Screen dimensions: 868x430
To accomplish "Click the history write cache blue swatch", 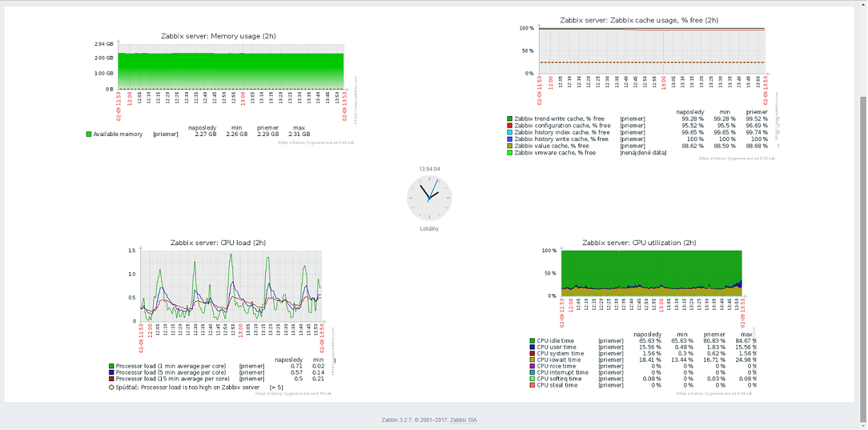I will pyautogui.click(x=509, y=139).
